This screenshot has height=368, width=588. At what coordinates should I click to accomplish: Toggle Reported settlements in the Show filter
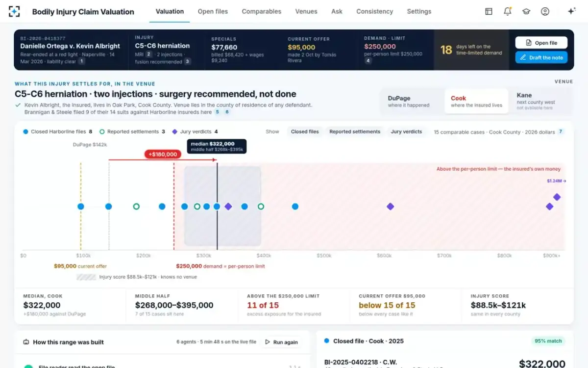coord(355,131)
